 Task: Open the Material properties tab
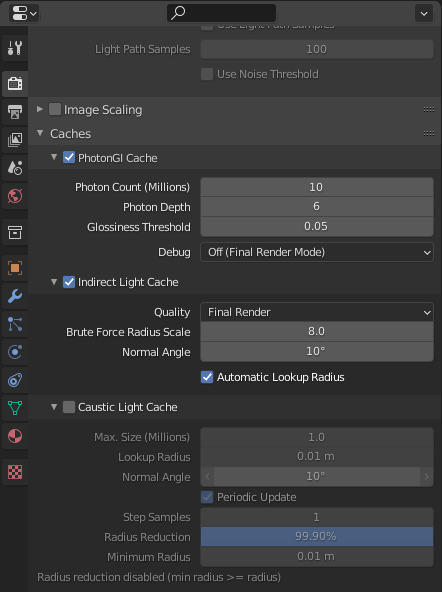15,436
